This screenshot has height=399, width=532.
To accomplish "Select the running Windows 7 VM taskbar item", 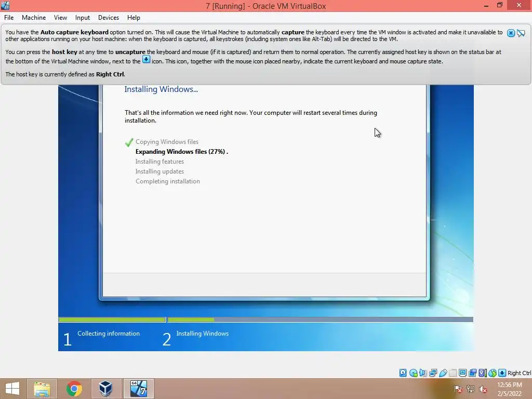I will [x=138, y=389].
